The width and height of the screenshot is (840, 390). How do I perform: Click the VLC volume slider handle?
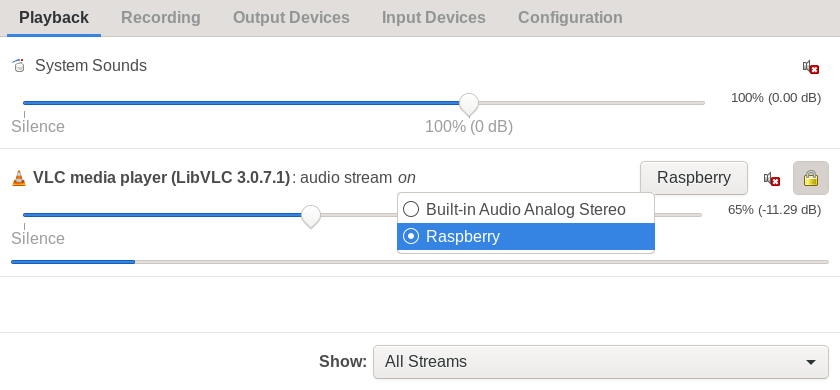coord(311,216)
